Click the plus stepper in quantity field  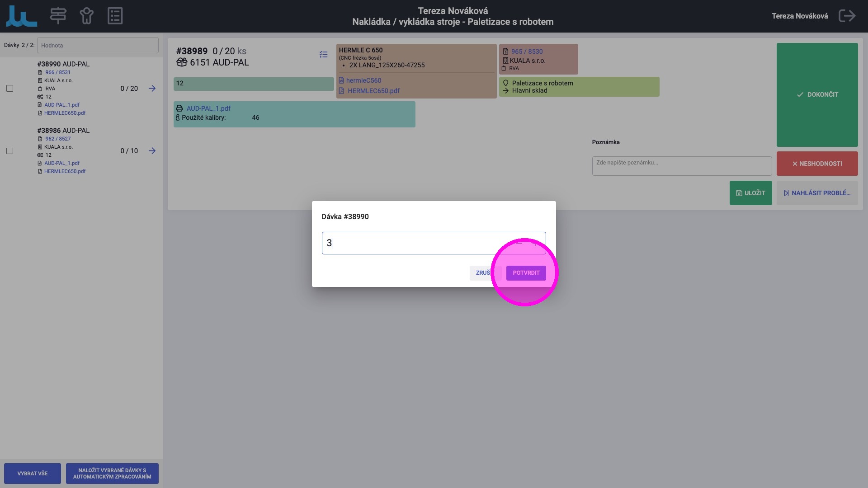point(535,243)
